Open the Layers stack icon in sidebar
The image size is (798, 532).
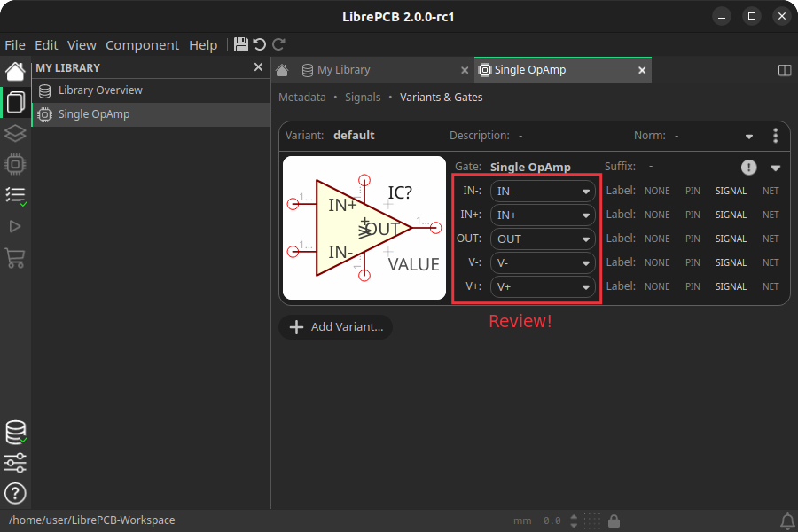pos(14,133)
